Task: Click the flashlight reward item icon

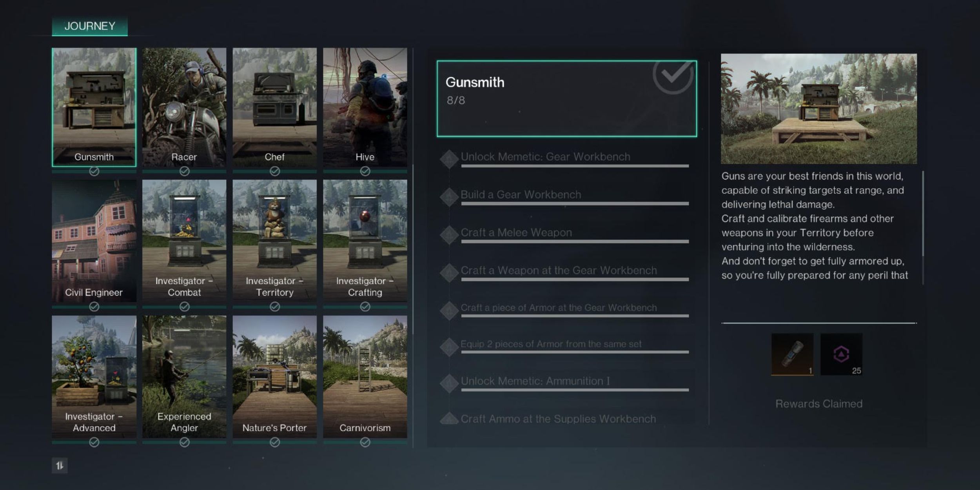Action: click(792, 354)
